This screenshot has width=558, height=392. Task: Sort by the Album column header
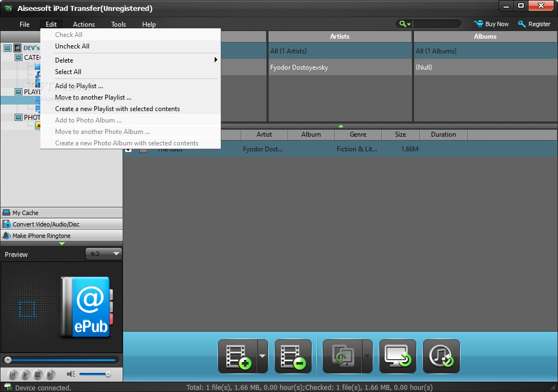pyautogui.click(x=311, y=134)
